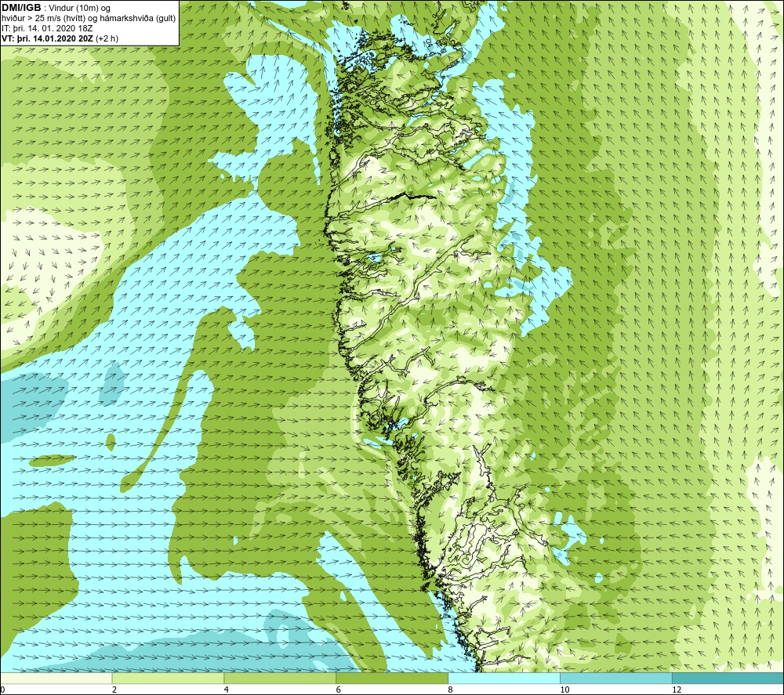Image resolution: width=784 pixels, height=695 pixels.
Task: Click the 6–8 m/s legend color swatch
Action: pyautogui.click(x=392, y=678)
